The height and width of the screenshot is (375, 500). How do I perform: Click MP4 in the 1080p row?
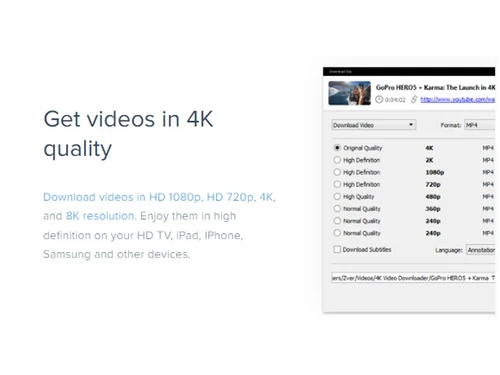488,172
